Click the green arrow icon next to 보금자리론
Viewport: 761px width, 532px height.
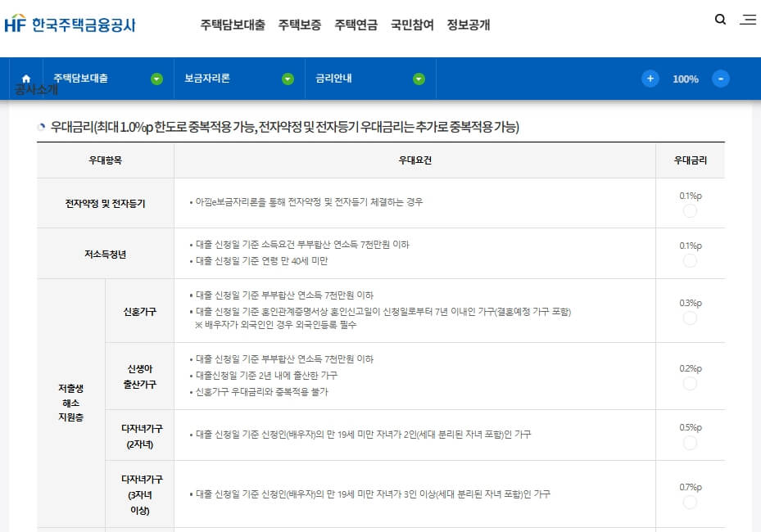[x=288, y=79]
